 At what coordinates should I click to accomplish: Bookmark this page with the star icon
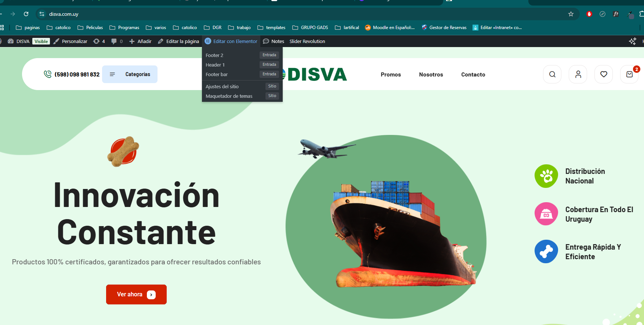coord(571,14)
